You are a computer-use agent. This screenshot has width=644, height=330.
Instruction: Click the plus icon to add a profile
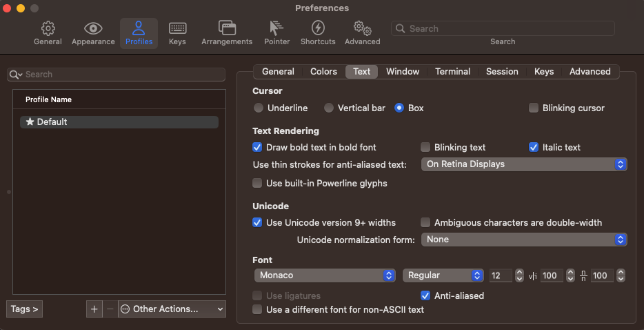[x=94, y=309]
